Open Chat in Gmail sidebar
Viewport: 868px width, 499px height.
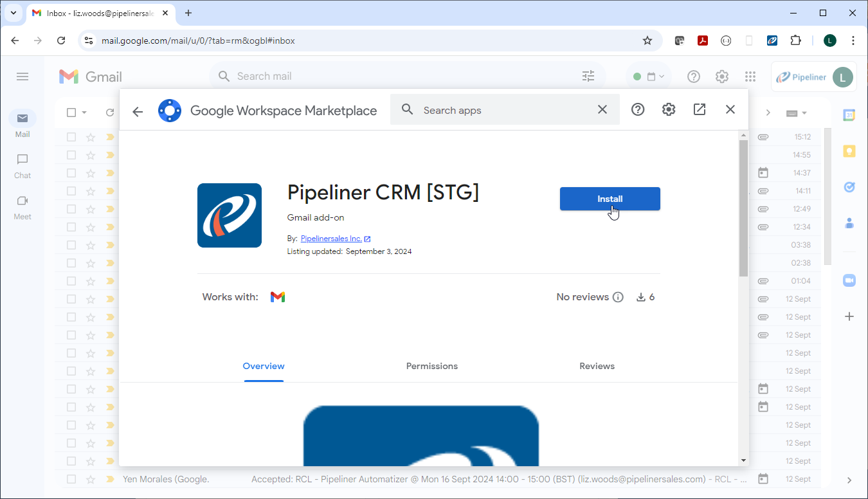point(23,165)
